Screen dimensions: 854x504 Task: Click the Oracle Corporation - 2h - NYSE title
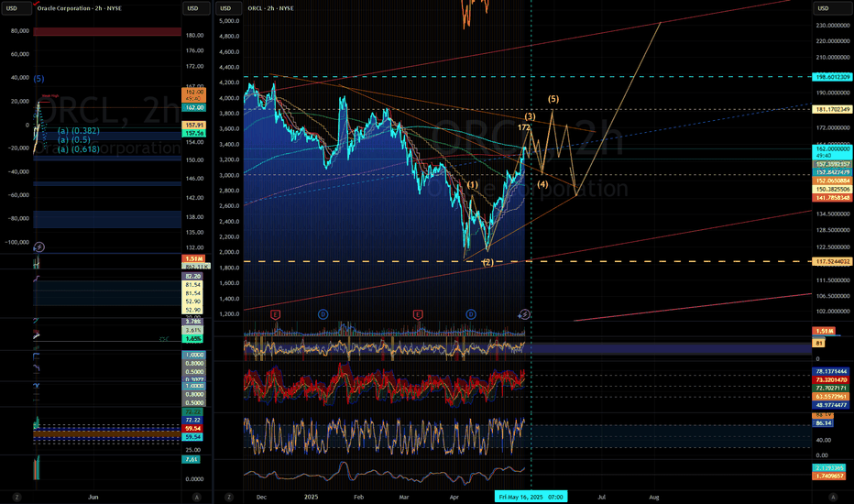point(79,8)
